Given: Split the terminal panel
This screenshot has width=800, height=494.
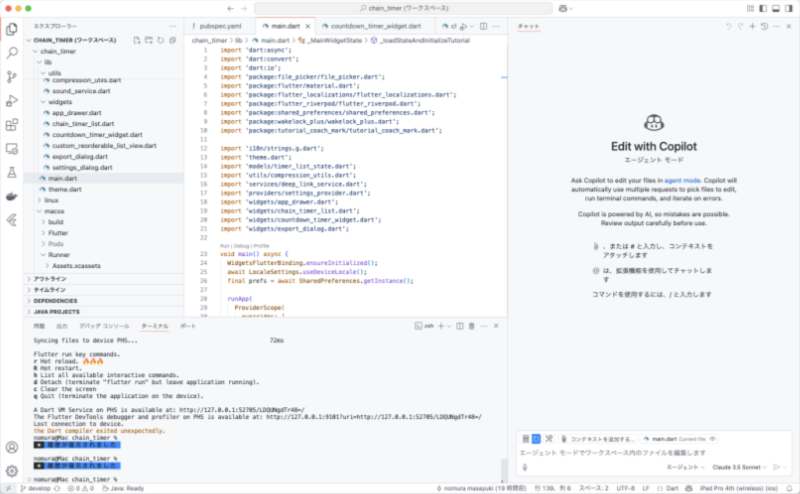Looking at the screenshot, I should pos(460,326).
